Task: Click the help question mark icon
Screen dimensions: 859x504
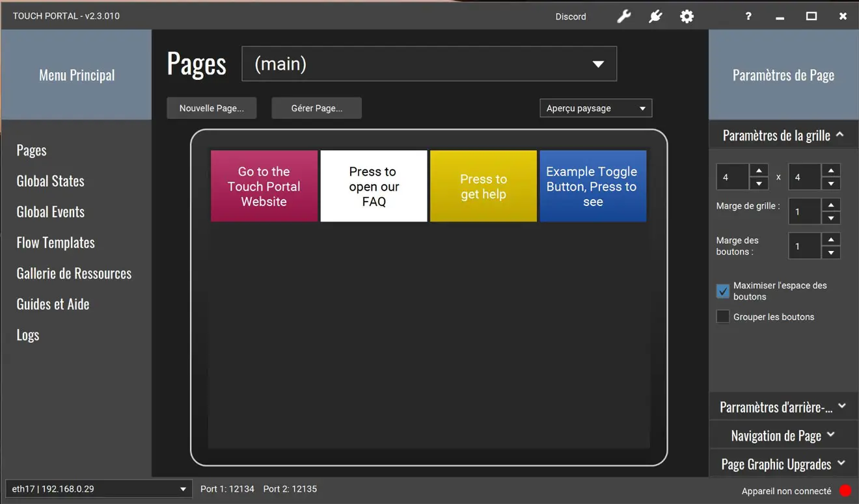Action: (748, 16)
